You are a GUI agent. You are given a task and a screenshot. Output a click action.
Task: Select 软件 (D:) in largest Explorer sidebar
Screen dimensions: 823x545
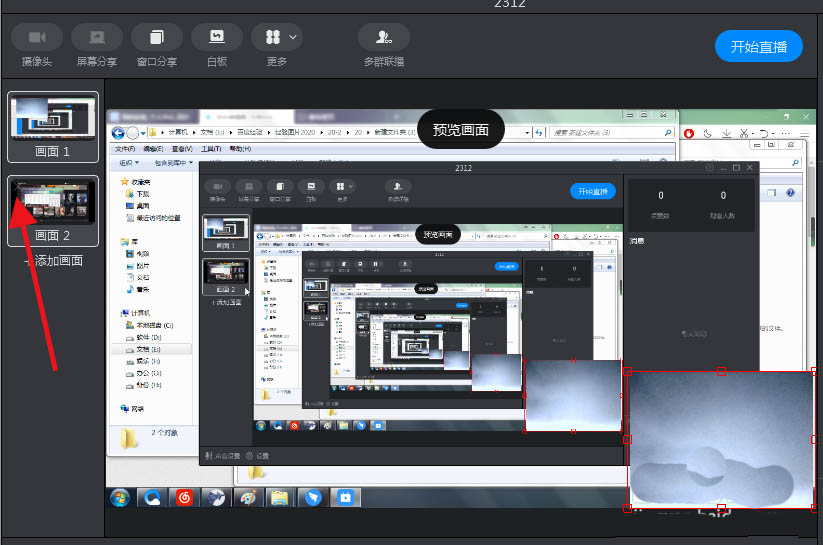[x=143, y=338]
